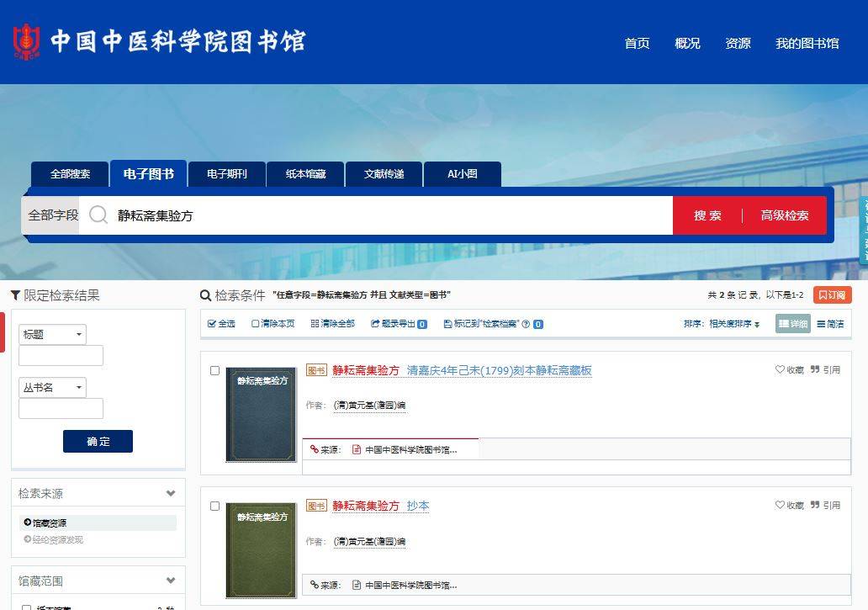Toggle the 全选 select-all checkbox
The image size is (868, 610).
coord(212,324)
